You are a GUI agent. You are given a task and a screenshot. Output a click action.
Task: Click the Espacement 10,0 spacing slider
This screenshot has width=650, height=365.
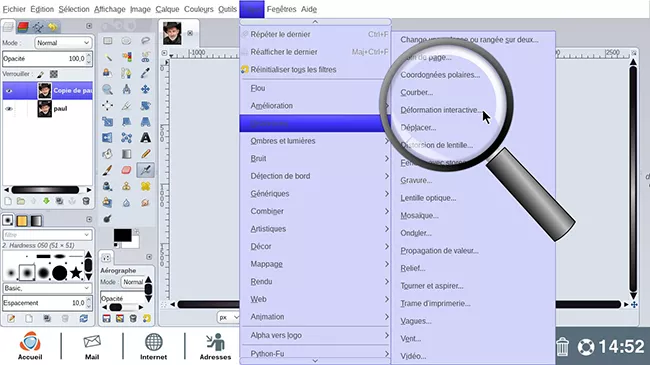tap(47, 303)
